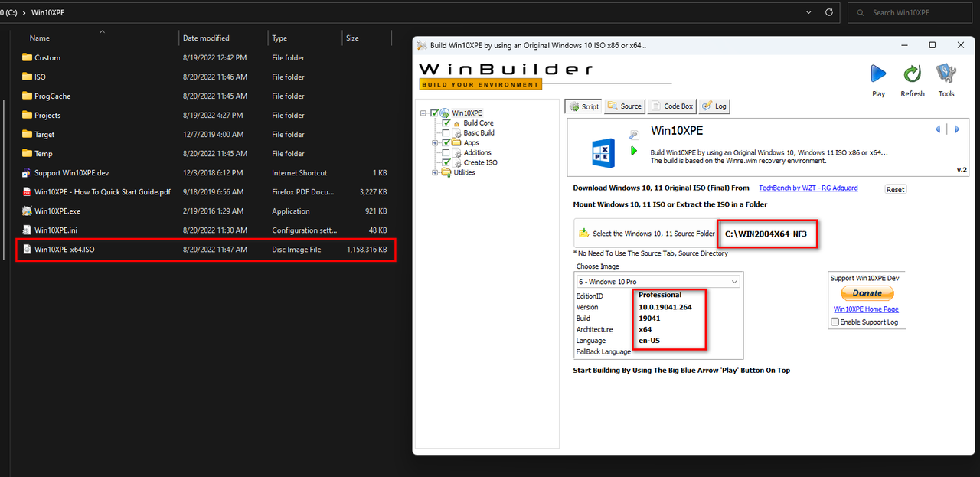
Task: Collapse the Win10XPE root tree node
Action: (423, 113)
